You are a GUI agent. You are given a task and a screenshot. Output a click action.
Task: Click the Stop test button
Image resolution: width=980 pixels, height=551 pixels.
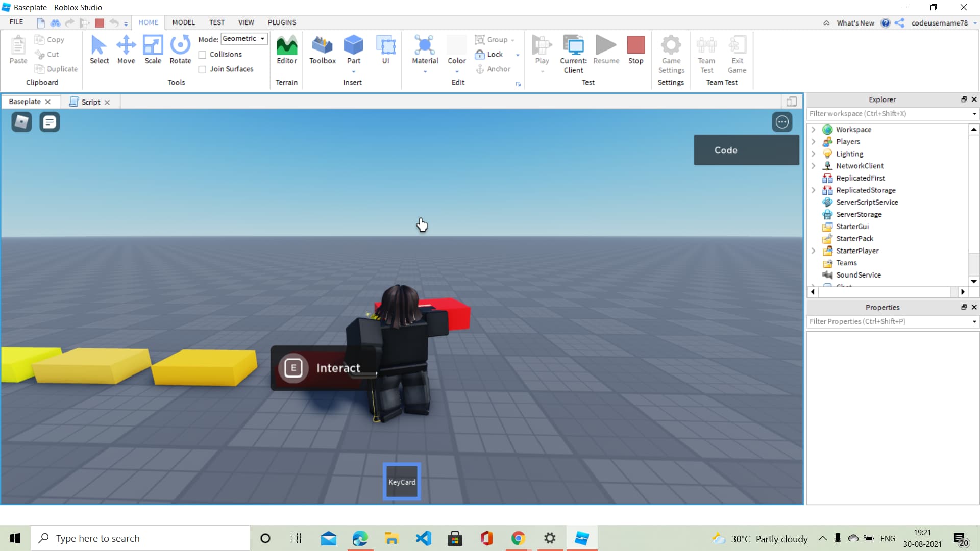(635, 49)
